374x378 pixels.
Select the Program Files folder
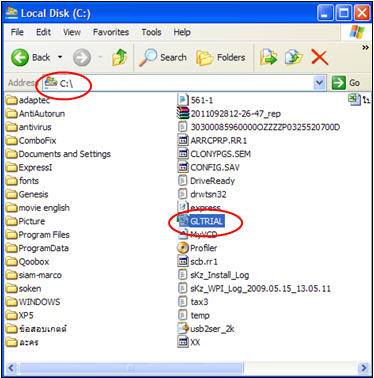(x=38, y=235)
